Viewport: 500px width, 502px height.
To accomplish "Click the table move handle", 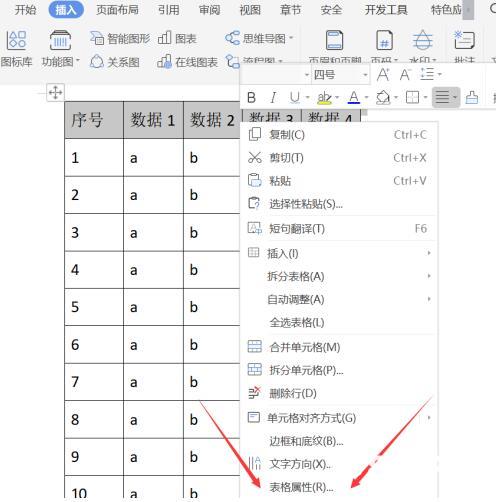I will 55,92.
